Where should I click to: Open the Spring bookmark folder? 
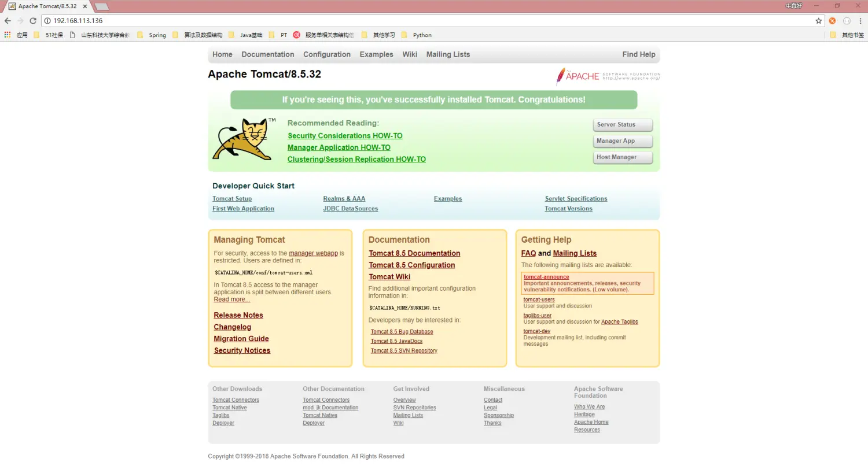(152, 35)
